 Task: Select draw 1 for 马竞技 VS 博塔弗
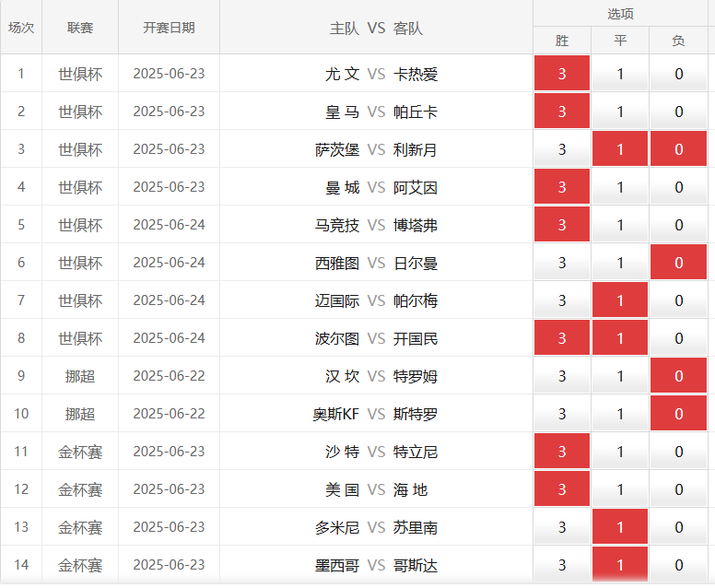(620, 225)
